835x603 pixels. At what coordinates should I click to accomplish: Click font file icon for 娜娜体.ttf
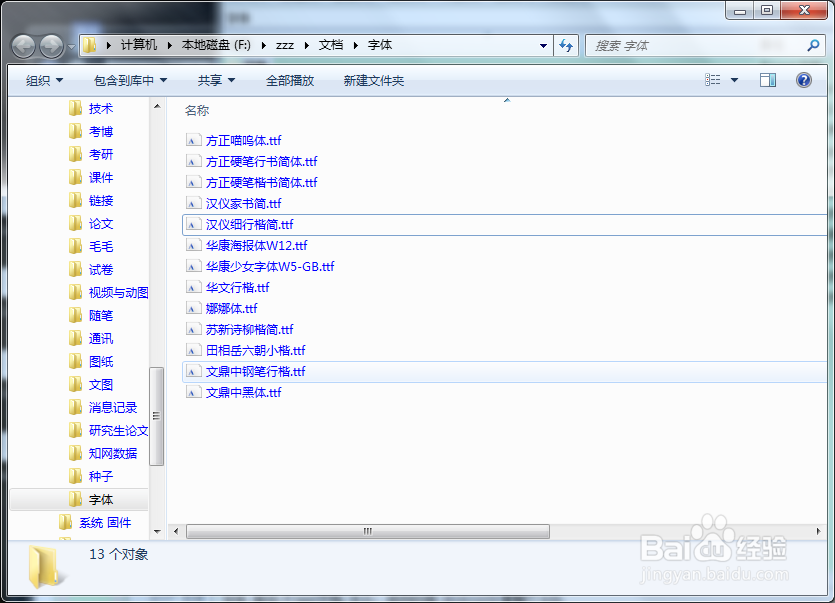(193, 308)
